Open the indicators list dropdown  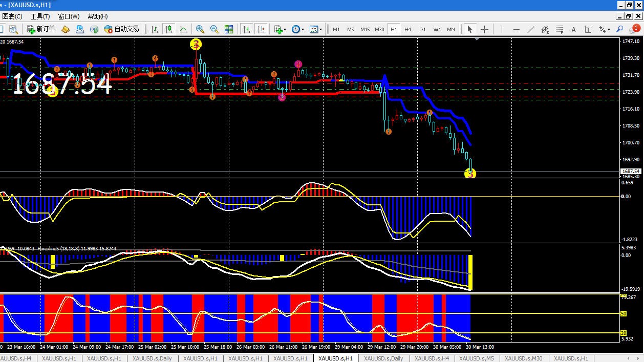click(280, 29)
